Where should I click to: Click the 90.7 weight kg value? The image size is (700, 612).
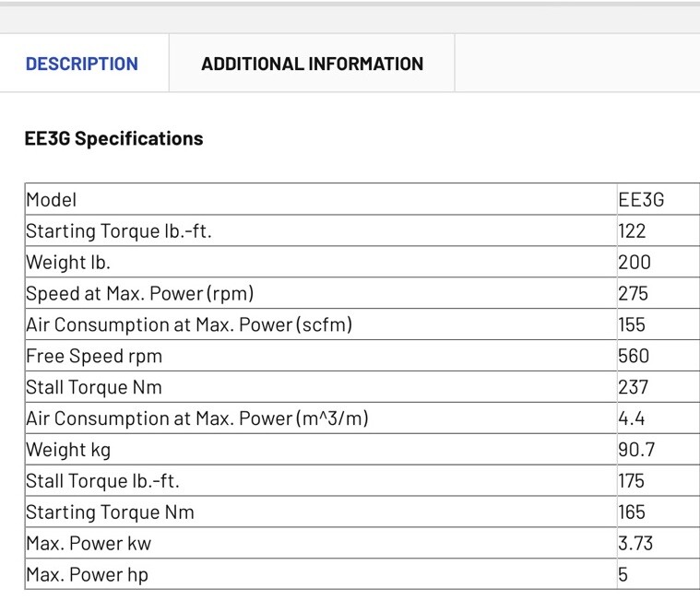click(636, 450)
